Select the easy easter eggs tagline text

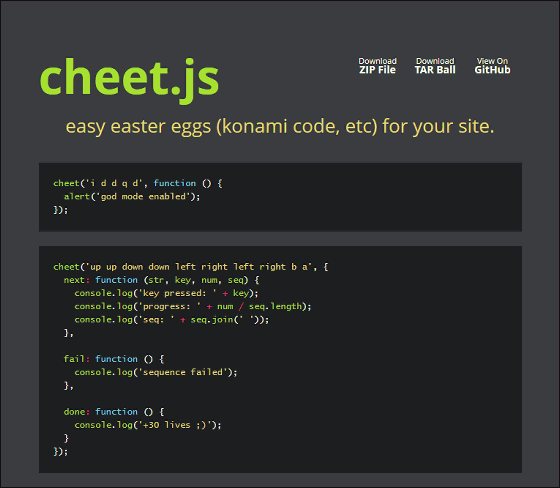280,126
